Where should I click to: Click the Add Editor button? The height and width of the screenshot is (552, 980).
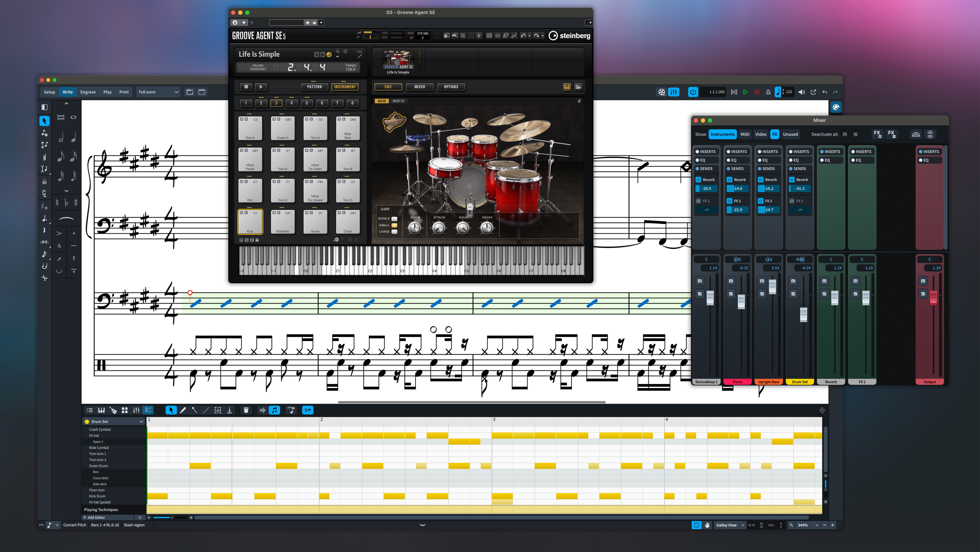[94, 517]
